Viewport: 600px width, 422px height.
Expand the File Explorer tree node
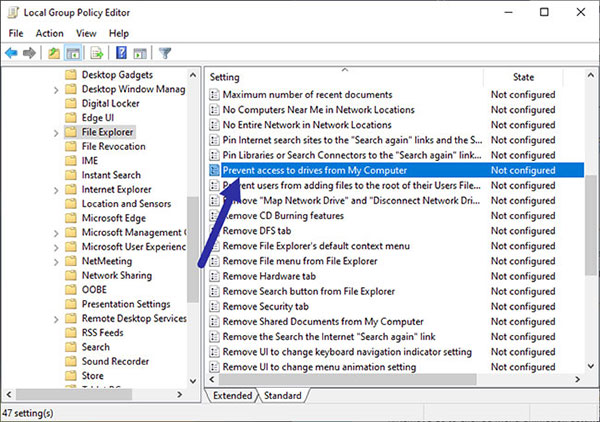56,133
